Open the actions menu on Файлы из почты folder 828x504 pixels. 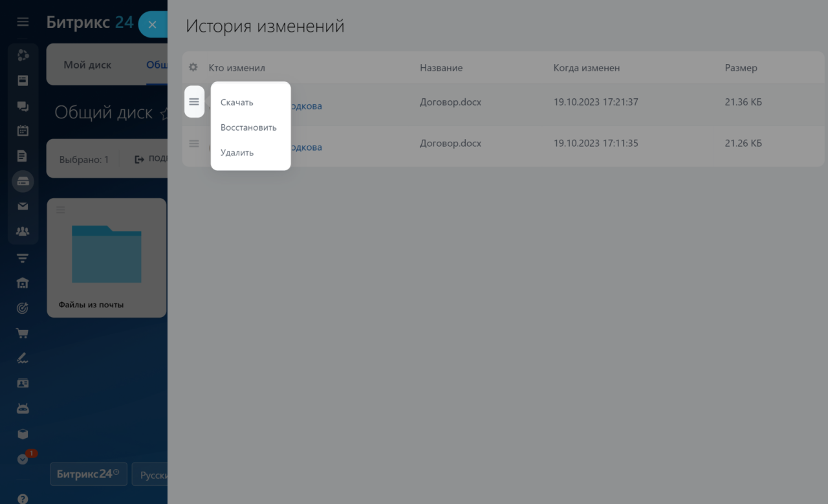[60, 209]
